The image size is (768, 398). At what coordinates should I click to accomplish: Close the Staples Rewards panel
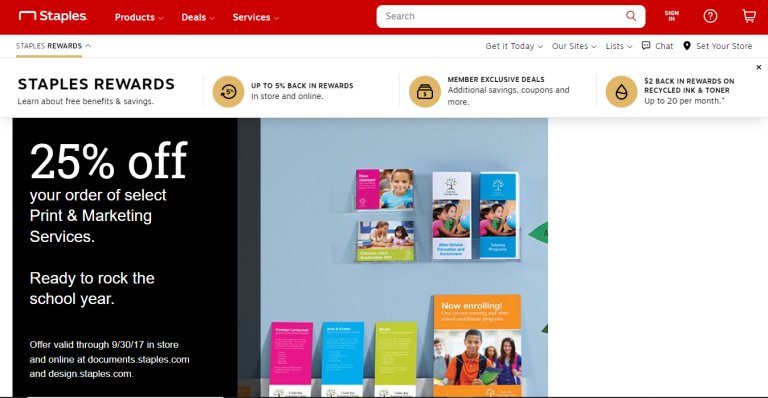coord(759,67)
